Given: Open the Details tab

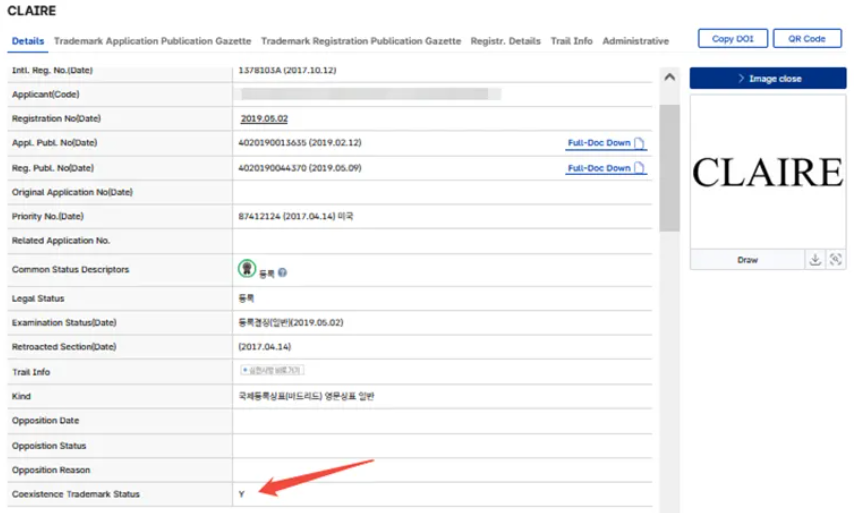Looking at the screenshot, I should coord(28,41).
